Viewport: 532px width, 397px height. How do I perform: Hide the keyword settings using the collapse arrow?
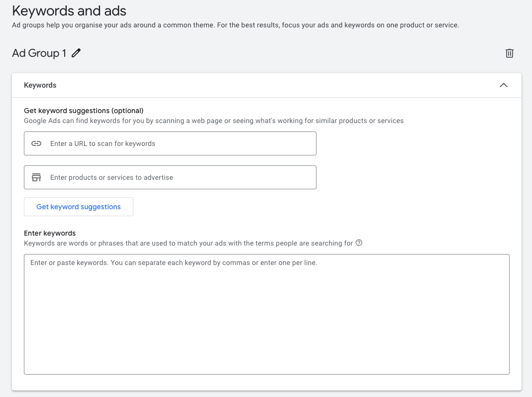[503, 85]
